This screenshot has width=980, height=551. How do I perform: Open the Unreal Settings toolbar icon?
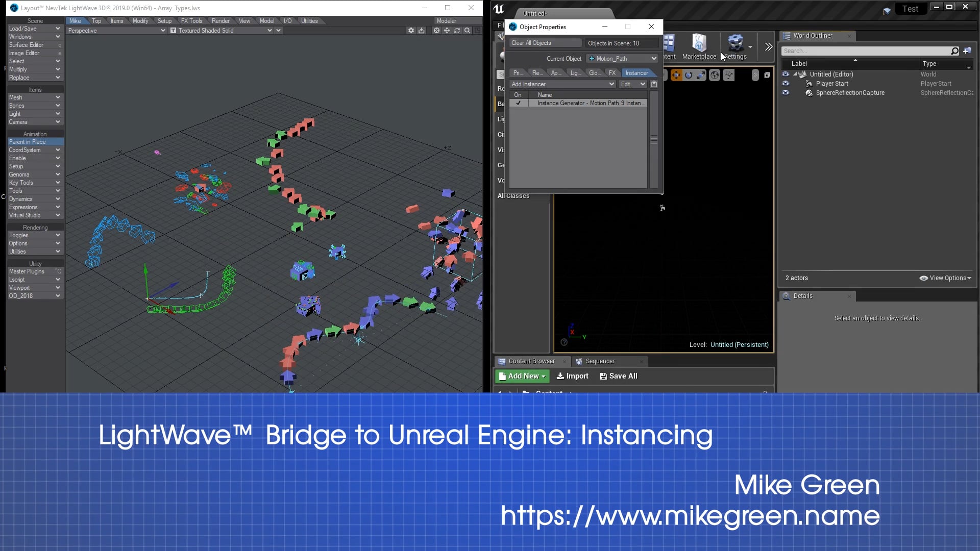click(735, 47)
